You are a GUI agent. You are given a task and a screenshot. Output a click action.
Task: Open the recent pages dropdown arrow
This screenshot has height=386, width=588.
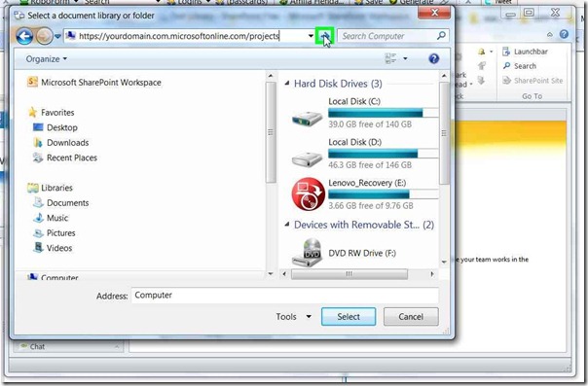(x=57, y=37)
